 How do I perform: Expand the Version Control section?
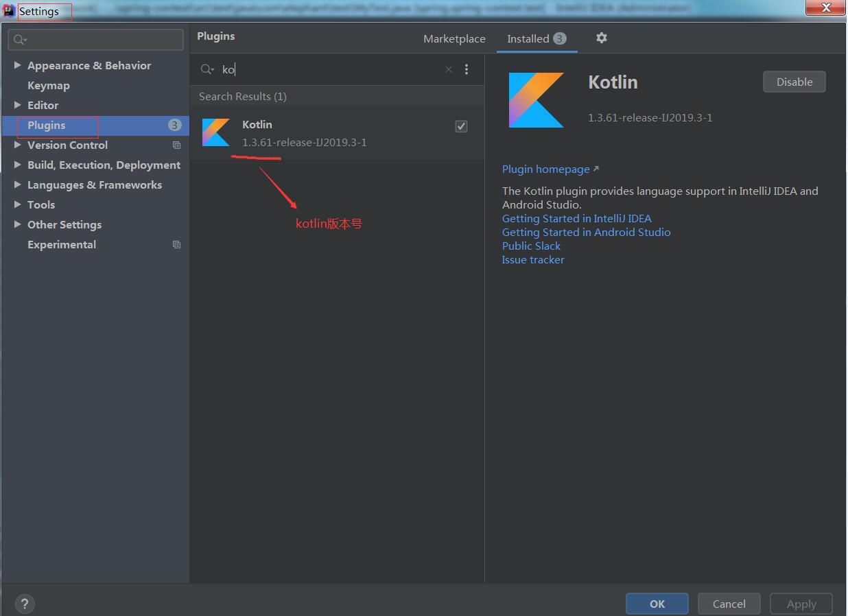(17, 145)
